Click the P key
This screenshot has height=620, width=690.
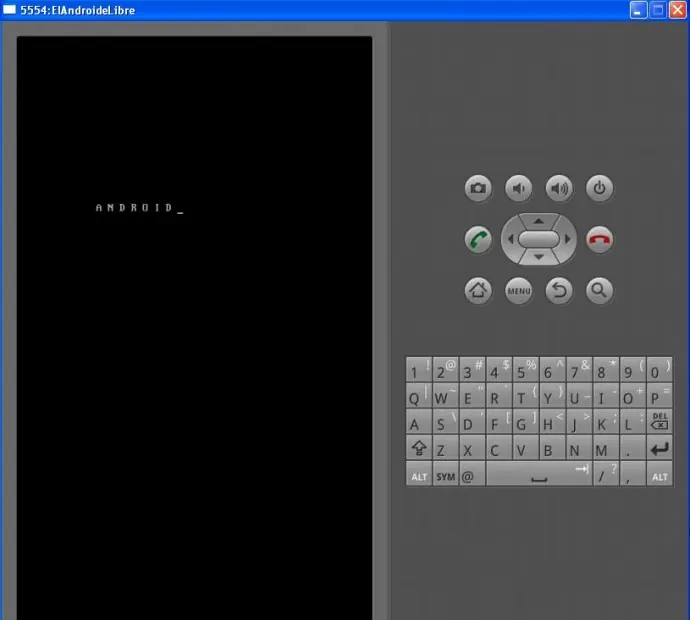click(x=660, y=396)
